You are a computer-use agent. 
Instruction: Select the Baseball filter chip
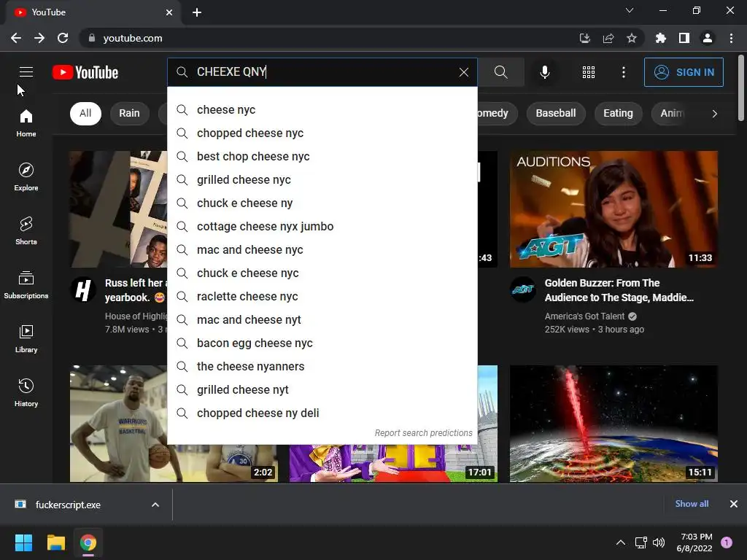coord(555,113)
